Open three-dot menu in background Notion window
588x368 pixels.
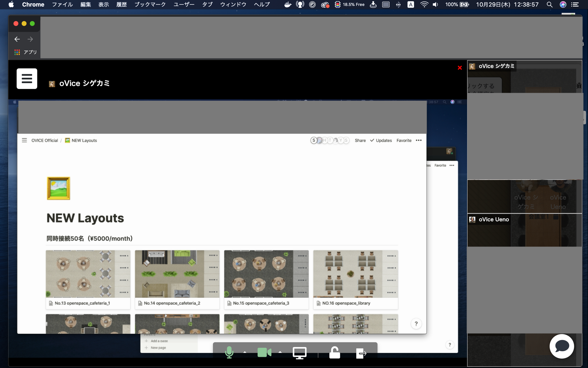(452, 165)
